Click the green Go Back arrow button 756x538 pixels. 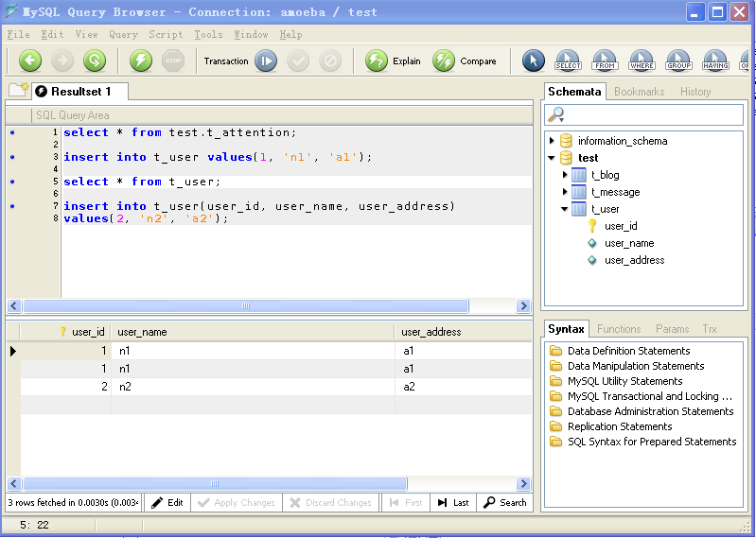pyautogui.click(x=30, y=61)
